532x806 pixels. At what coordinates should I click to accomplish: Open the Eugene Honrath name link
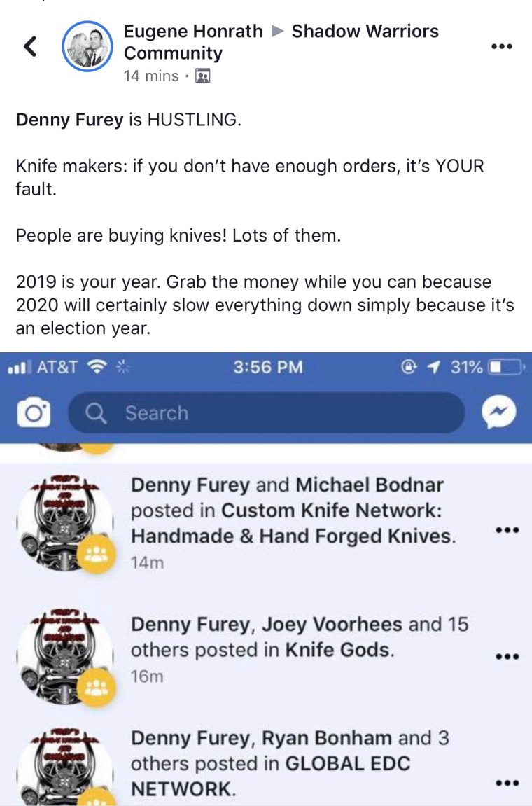point(193,32)
